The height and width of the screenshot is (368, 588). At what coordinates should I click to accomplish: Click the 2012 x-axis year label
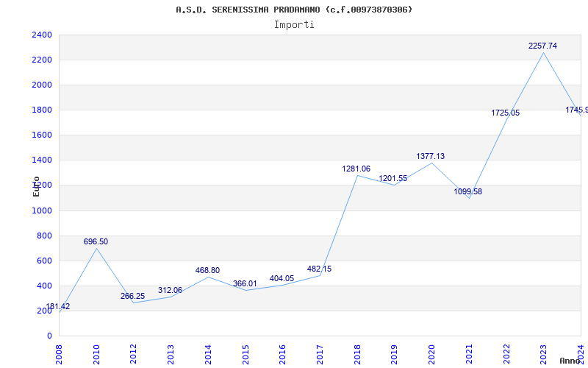point(134,354)
